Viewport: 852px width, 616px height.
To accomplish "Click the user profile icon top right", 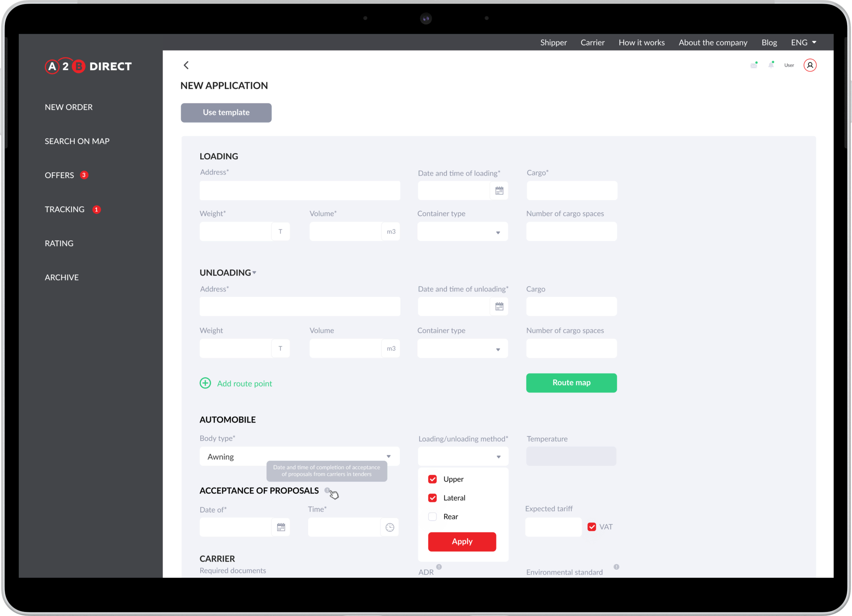I will pos(810,65).
